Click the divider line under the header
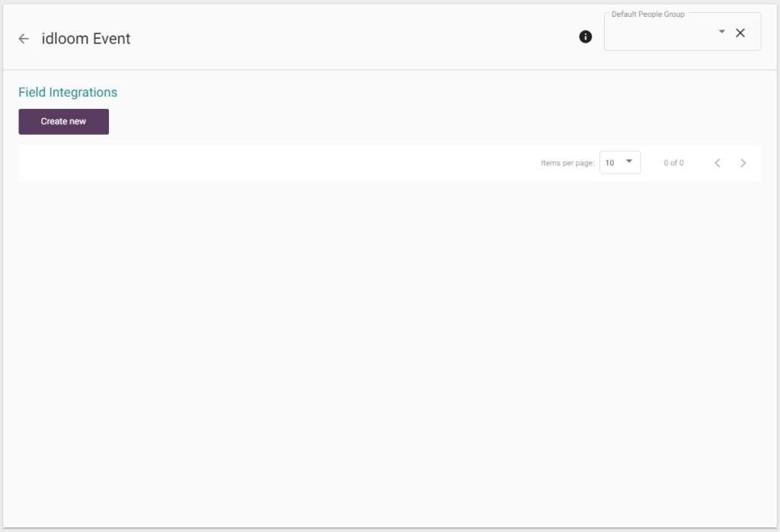Image resolution: width=780 pixels, height=532 pixels. 381,70
